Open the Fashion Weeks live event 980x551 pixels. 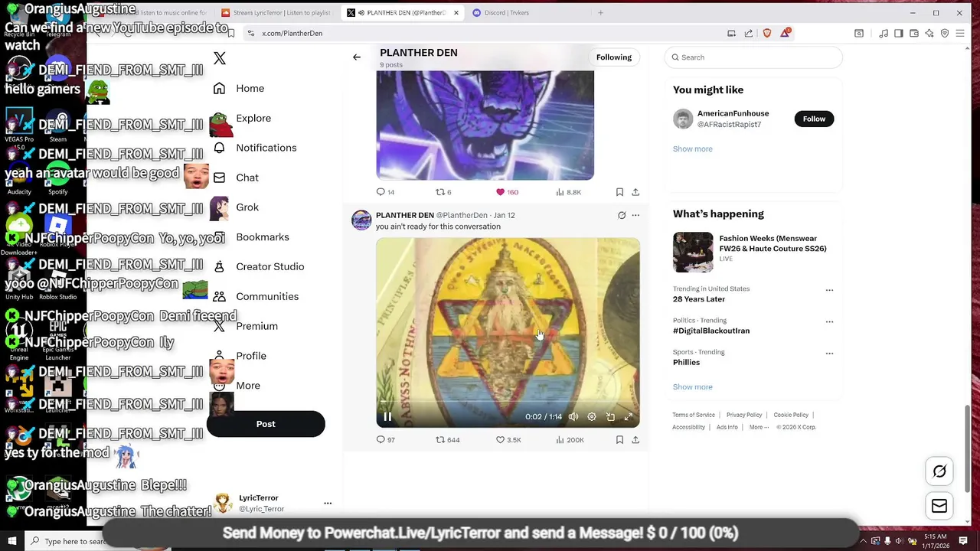click(x=753, y=251)
